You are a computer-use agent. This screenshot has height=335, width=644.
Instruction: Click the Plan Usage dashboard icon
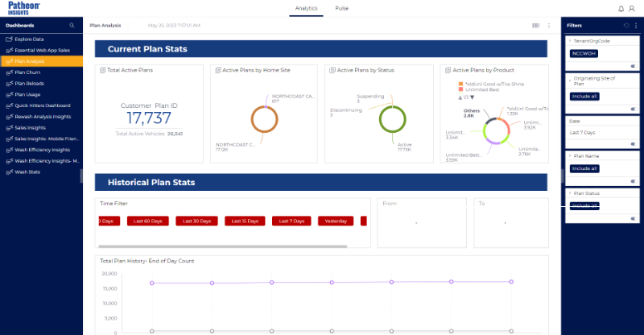click(9, 94)
